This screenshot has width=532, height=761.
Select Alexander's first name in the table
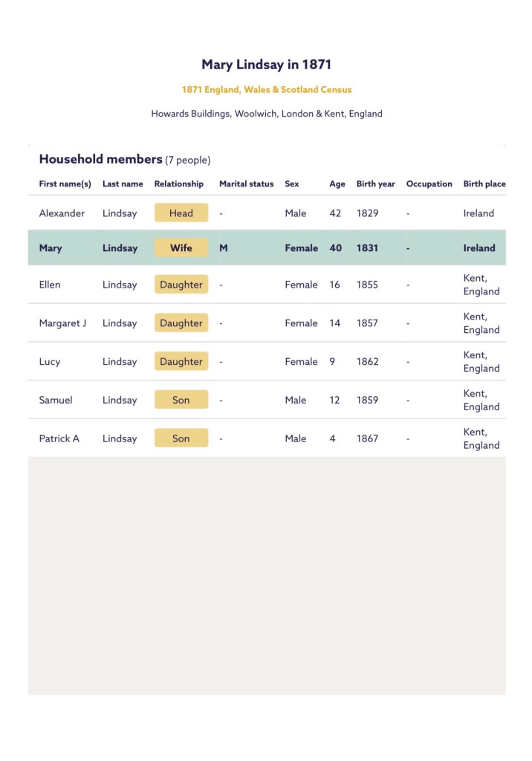[x=62, y=213]
